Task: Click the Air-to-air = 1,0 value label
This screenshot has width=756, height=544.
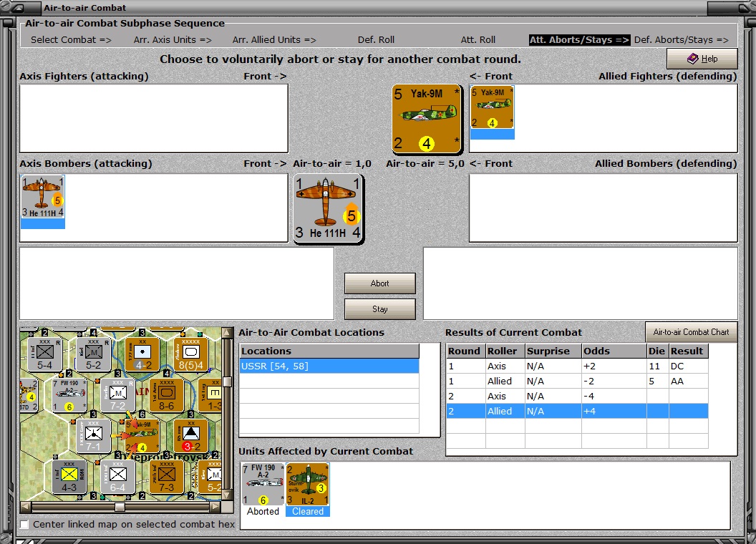Action: point(332,163)
